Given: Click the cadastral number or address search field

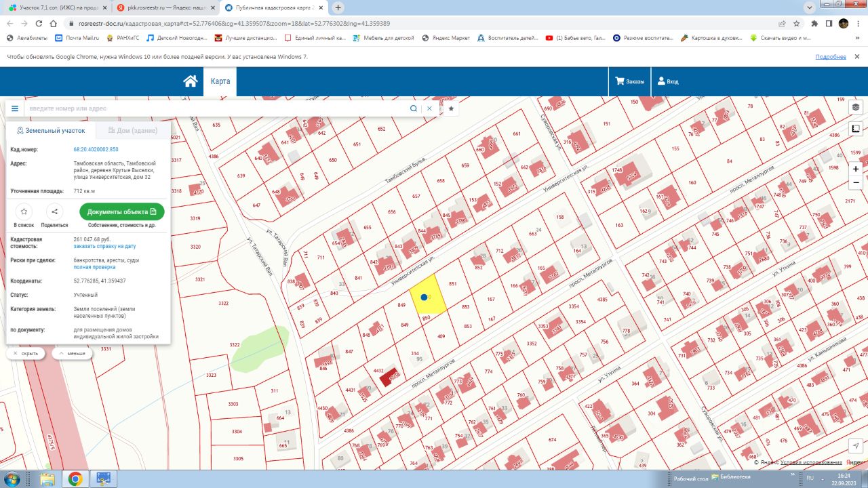Looking at the screenshot, I should (217, 108).
